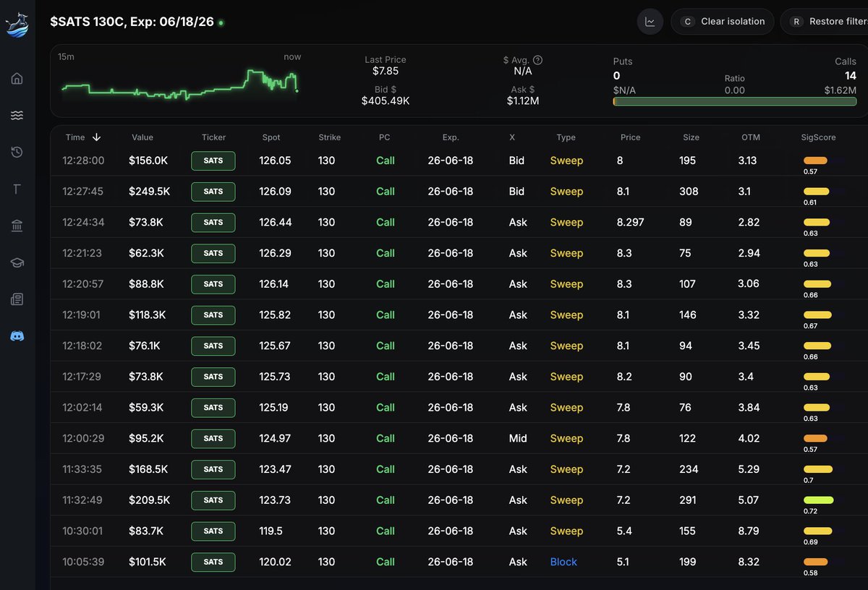
Task: Click the 15m price sparkline chart
Action: [179, 85]
